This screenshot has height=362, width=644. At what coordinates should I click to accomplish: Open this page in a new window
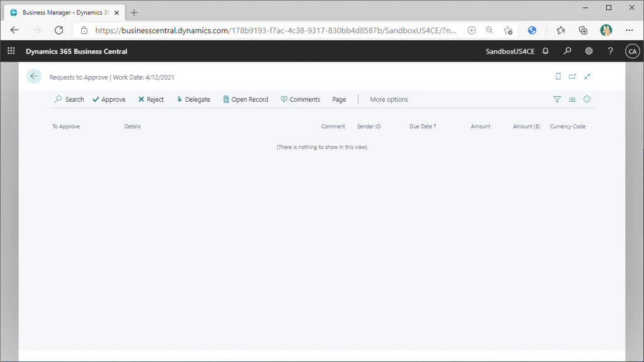(572, 77)
